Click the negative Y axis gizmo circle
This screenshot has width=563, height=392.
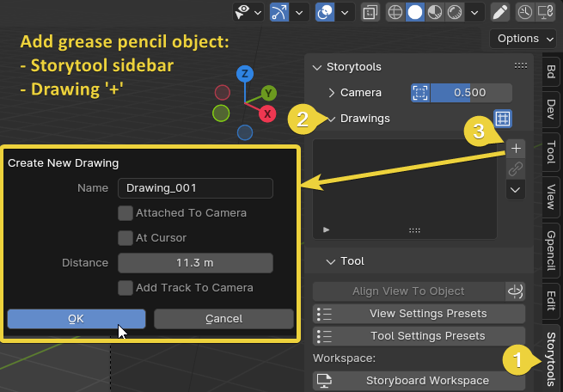(x=221, y=113)
